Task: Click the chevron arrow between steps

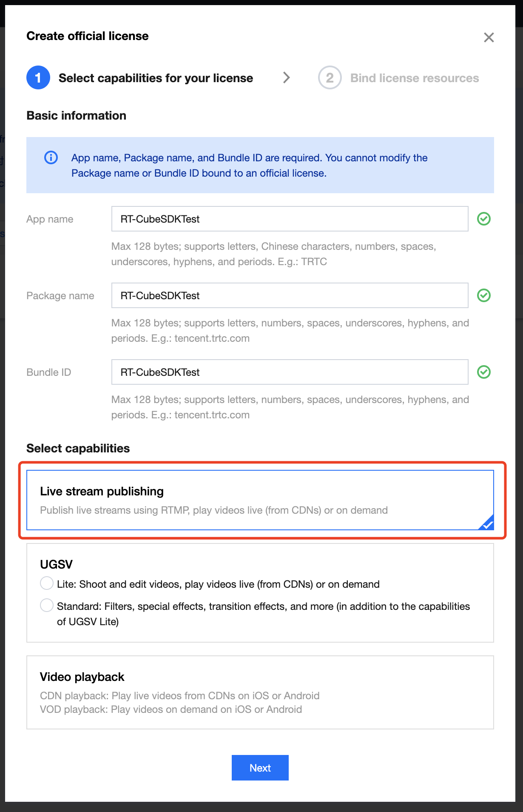Action: click(x=287, y=77)
